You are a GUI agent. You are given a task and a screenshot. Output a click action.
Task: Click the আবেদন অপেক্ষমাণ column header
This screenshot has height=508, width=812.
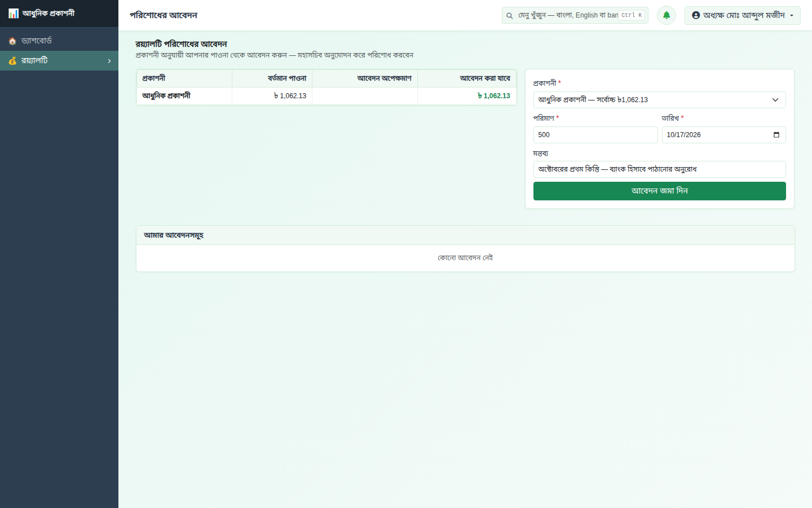[365, 78]
